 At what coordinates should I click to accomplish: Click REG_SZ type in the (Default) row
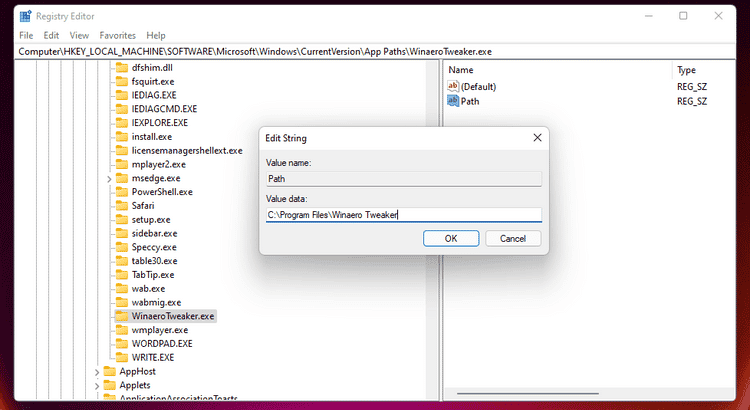[692, 87]
